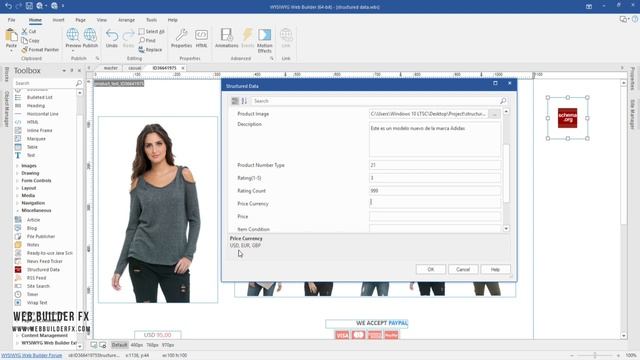Click the Toolbox search magnifier icon
The height and width of the screenshot is (360, 640).
tap(79, 83)
